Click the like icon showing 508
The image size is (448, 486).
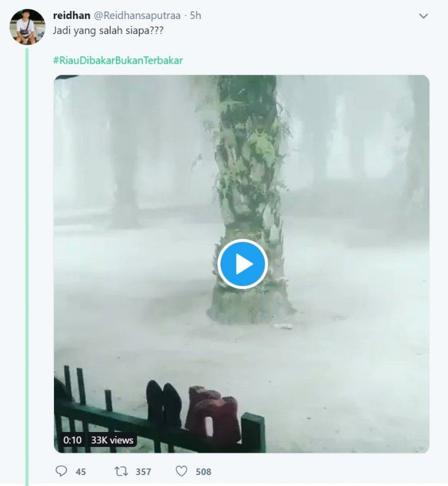pos(181,471)
